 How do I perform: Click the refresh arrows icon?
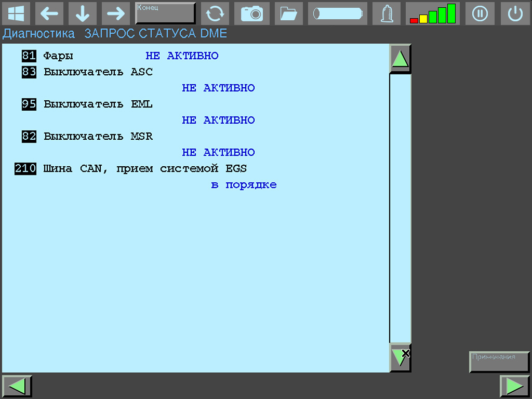click(215, 14)
